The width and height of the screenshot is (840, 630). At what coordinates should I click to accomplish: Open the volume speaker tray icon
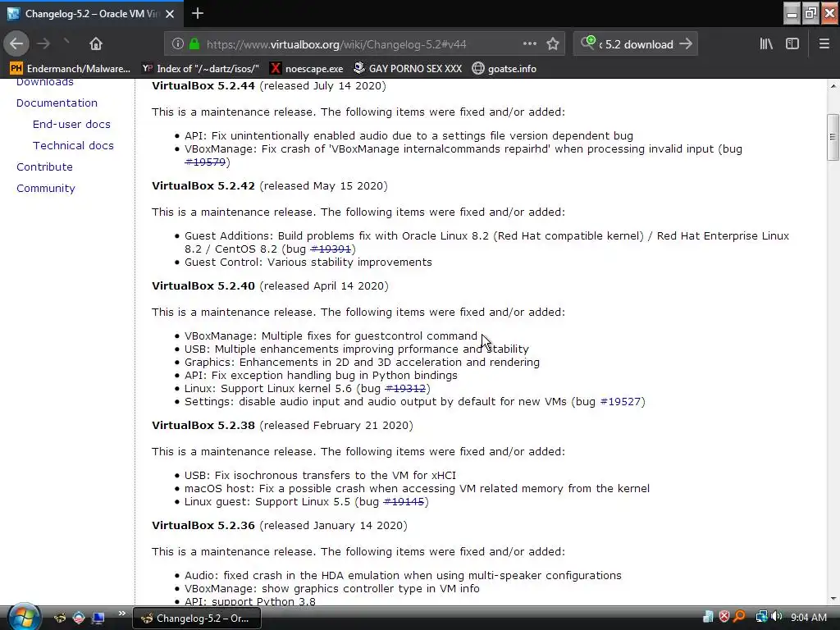pyautogui.click(x=777, y=617)
